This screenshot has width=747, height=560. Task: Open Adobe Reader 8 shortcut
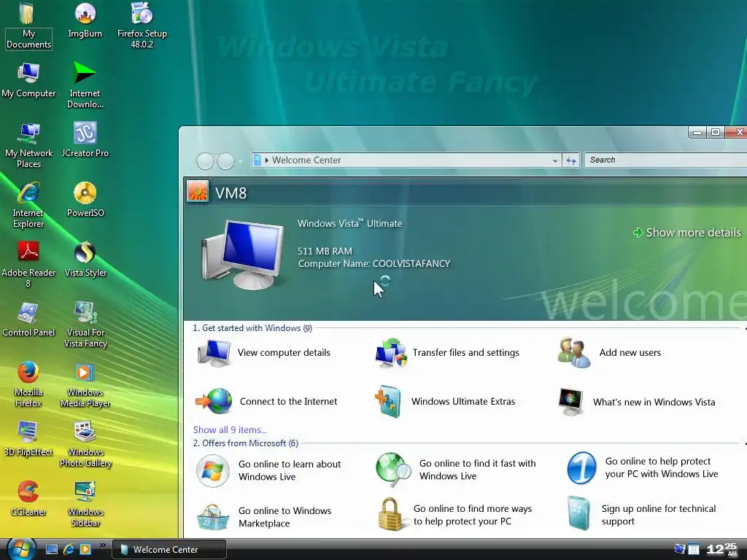coord(28,265)
